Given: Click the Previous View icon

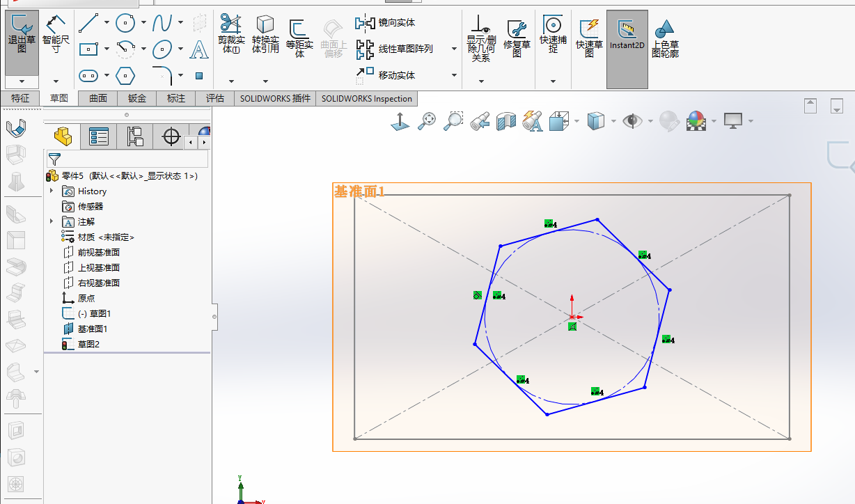Looking at the screenshot, I should coord(480,121).
